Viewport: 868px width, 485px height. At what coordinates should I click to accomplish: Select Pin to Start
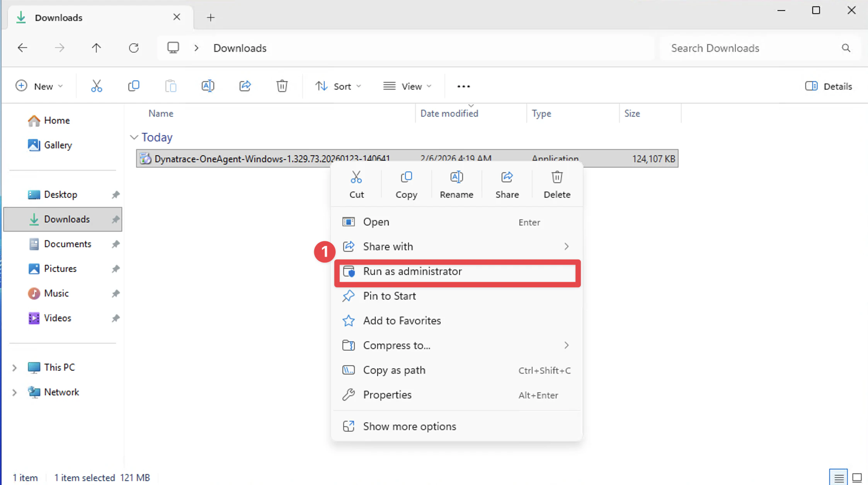click(x=457, y=296)
